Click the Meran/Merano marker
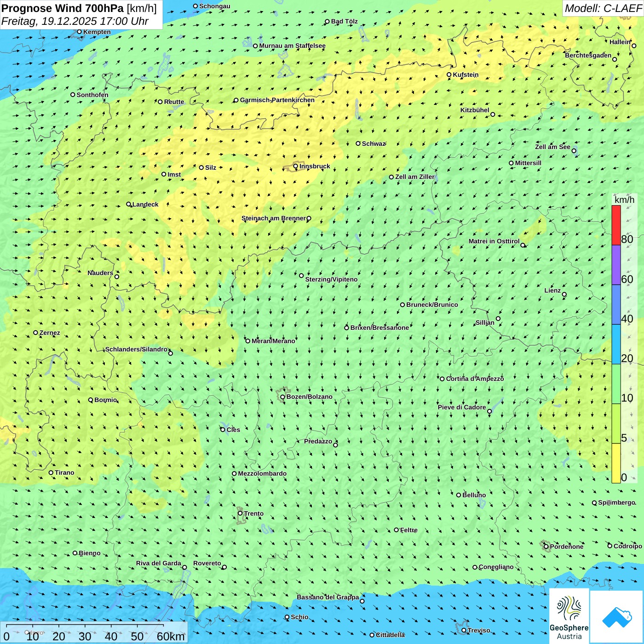The height and width of the screenshot is (644, 644). [247, 341]
